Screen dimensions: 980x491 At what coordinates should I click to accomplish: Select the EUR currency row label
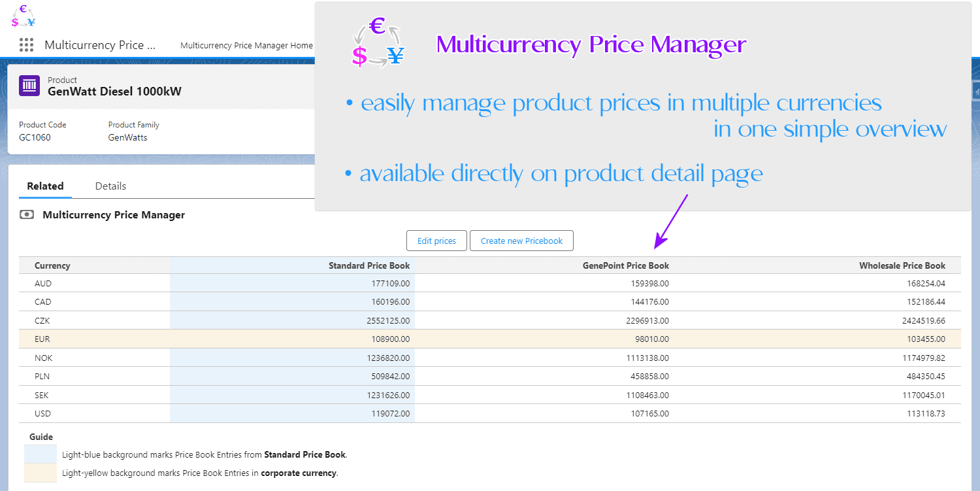tap(42, 339)
